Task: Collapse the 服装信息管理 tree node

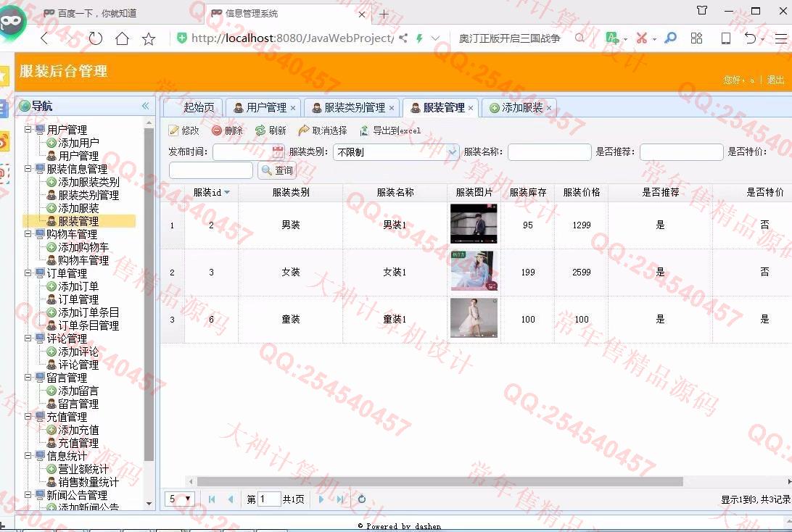Action: [x=28, y=169]
